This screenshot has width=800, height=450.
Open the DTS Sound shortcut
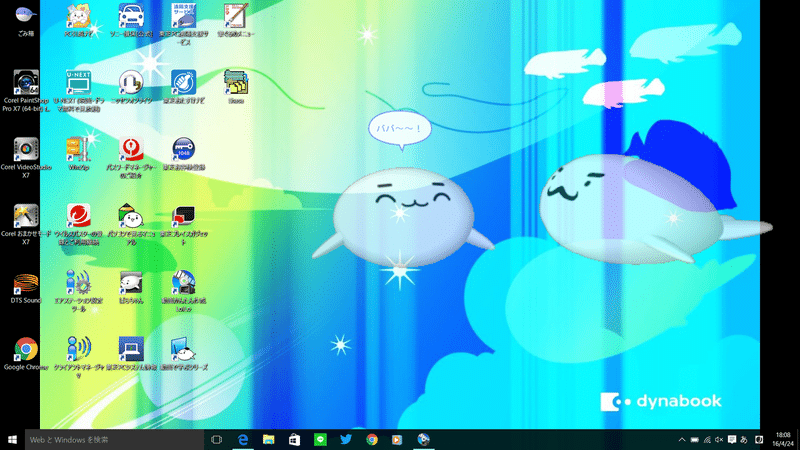[26, 283]
